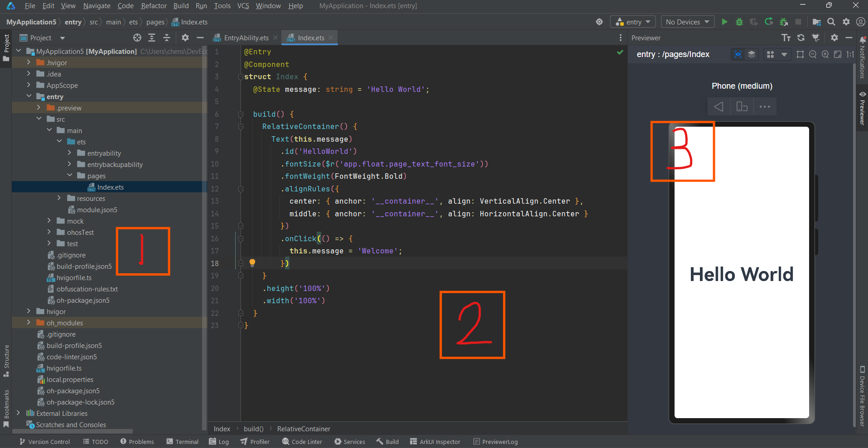Expand the ohosTest folder
Screen dimensions: 868x448
tap(49, 232)
